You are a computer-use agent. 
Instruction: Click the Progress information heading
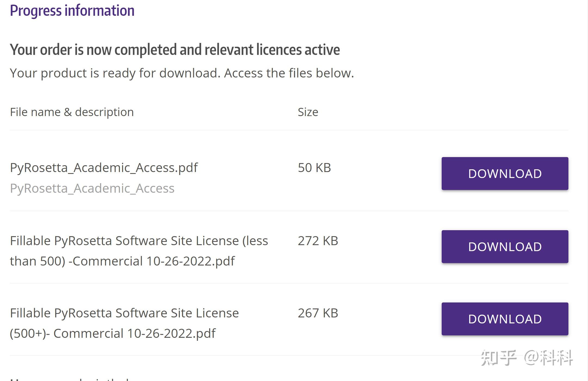(72, 11)
